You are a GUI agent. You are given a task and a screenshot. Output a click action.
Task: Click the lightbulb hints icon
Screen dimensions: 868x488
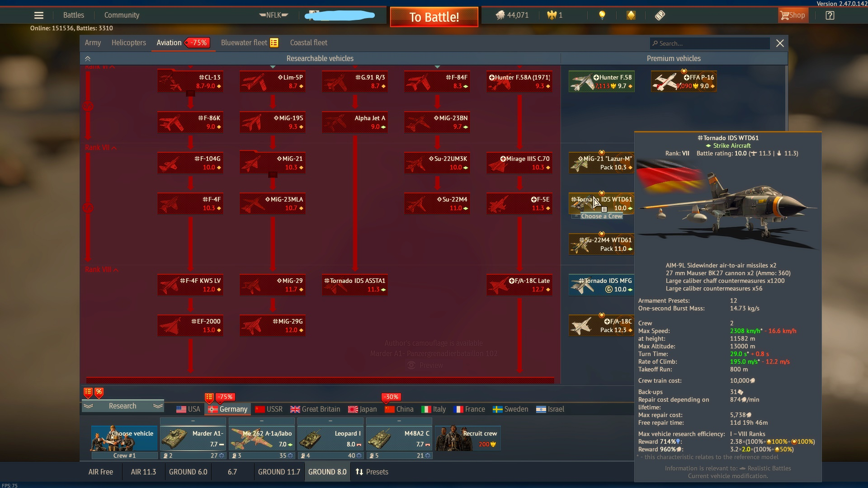click(602, 15)
